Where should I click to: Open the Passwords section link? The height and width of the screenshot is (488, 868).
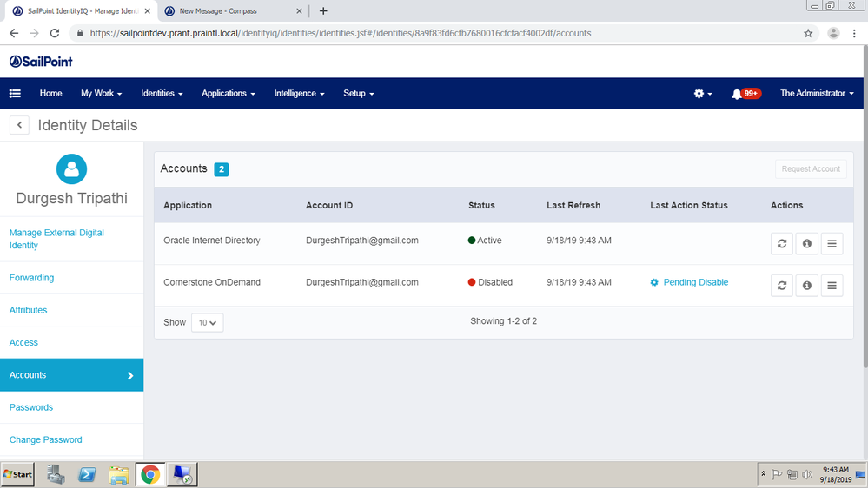pyautogui.click(x=31, y=407)
